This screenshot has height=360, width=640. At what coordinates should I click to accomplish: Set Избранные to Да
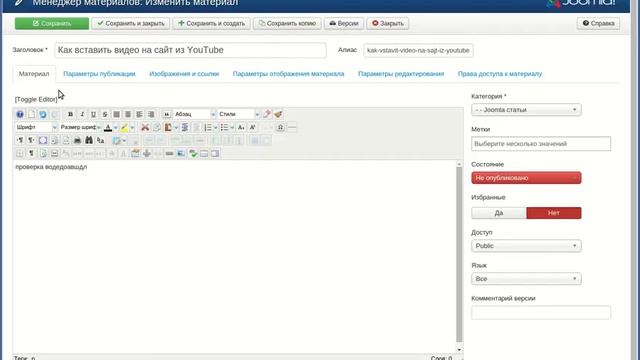point(499,213)
